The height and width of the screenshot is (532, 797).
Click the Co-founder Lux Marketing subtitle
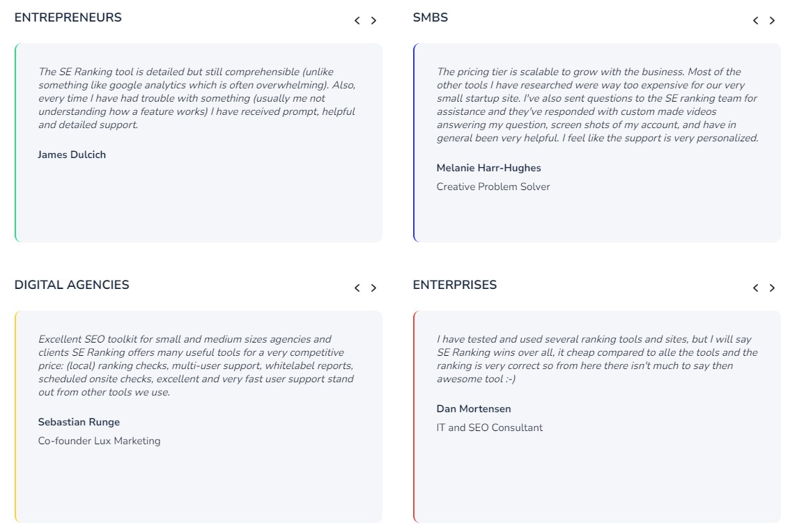[99, 441]
